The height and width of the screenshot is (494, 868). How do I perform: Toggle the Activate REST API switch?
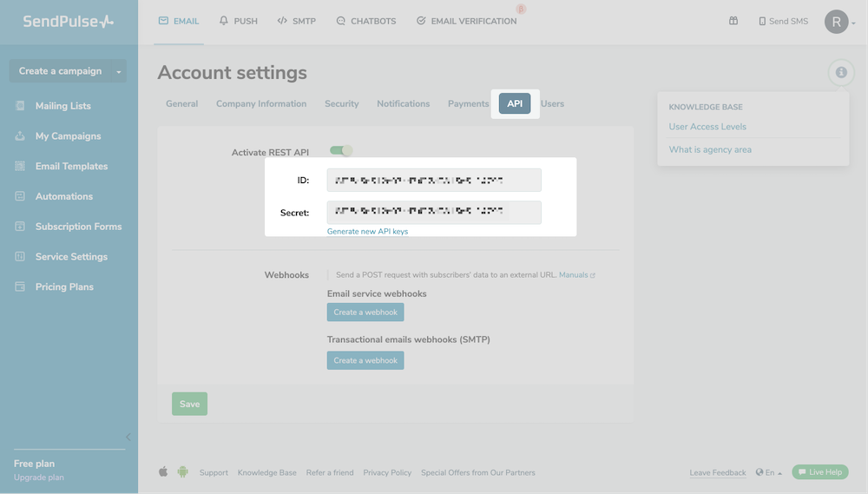(x=340, y=151)
